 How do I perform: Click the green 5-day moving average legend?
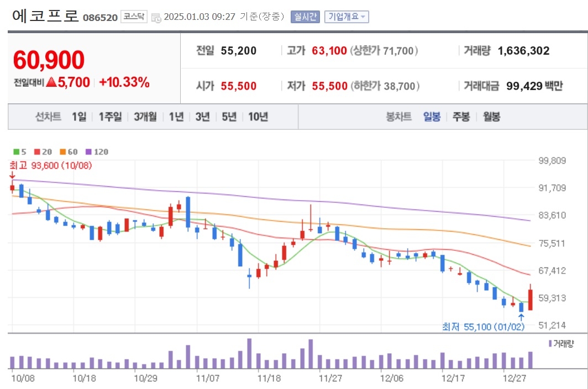pos(19,152)
